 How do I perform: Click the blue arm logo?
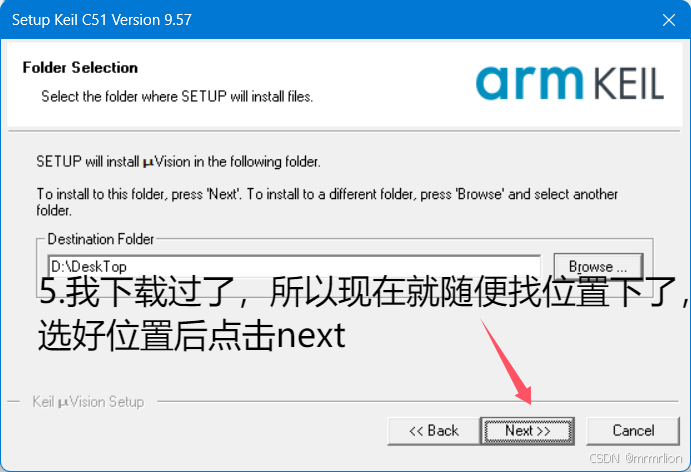coord(529,82)
